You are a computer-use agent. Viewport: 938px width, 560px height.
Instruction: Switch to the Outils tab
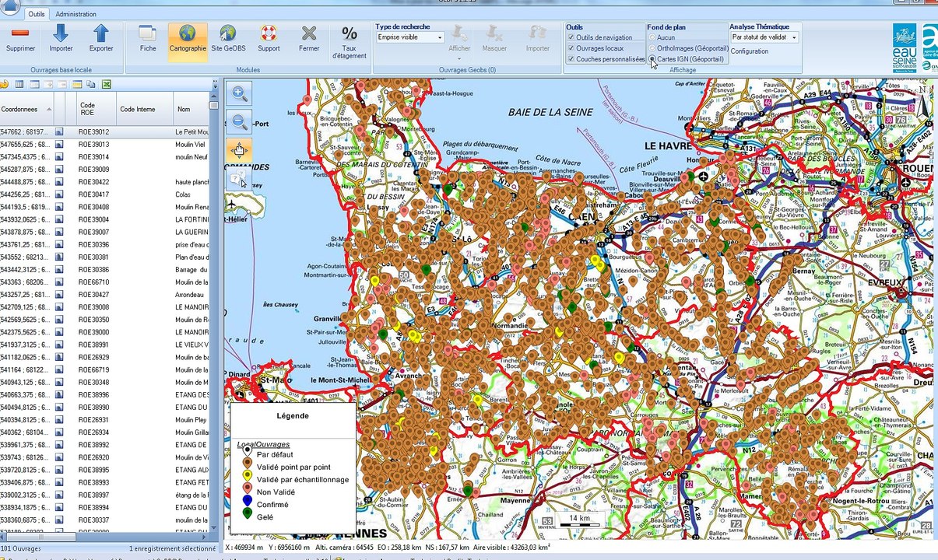click(x=37, y=14)
